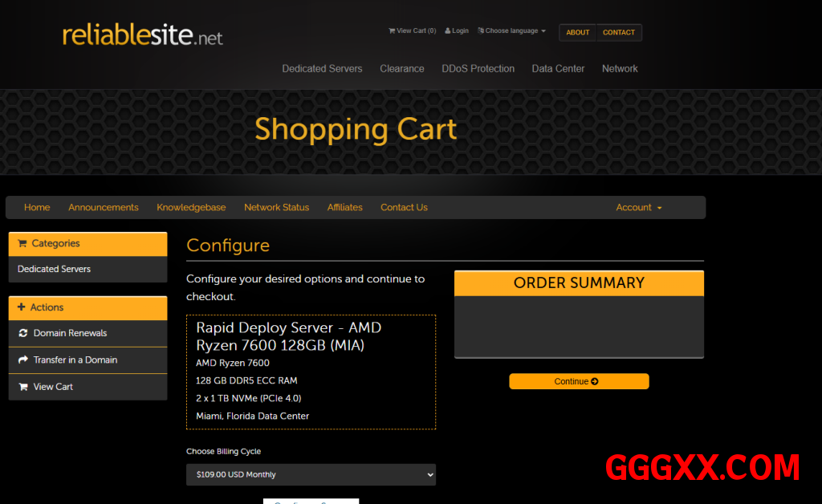The height and width of the screenshot is (504, 822).
Task: Select Knowledgebase in the navigation bar
Action: 191,207
